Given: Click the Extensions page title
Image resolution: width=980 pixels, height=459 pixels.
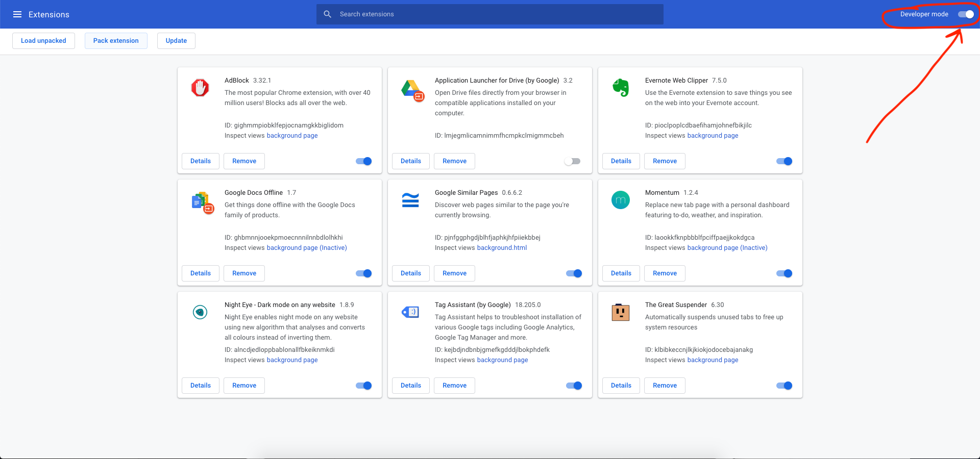Looking at the screenshot, I should (x=49, y=14).
